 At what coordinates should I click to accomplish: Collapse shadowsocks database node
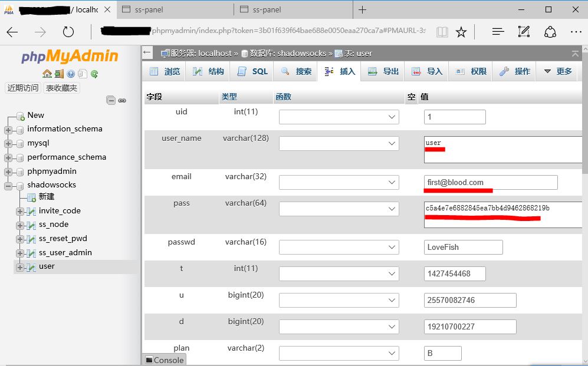pyautogui.click(x=8, y=186)
